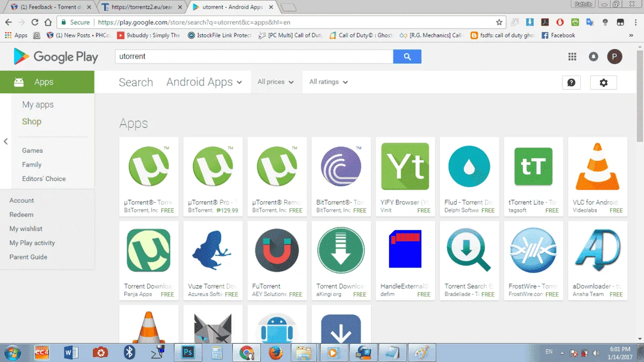Open My apps in the sidebar
644x362 pixels.
click(38, 105)
